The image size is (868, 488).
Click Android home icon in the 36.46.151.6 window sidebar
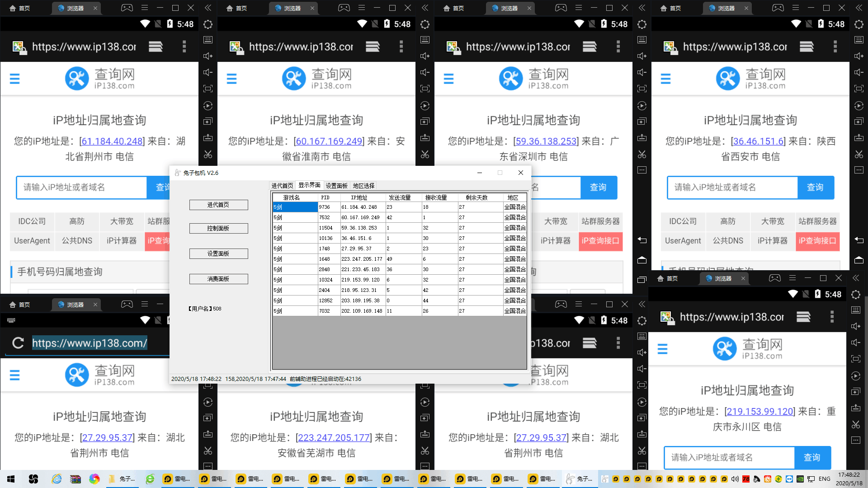859,260
